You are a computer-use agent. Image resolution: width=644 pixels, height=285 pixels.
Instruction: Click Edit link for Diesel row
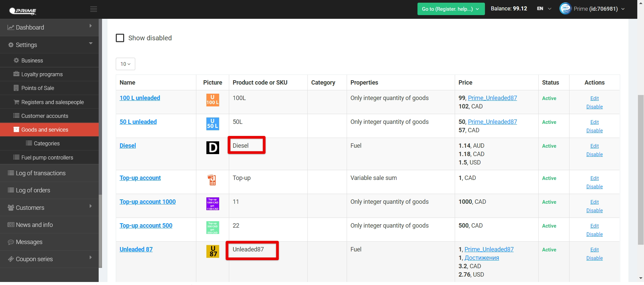(594, 146)
